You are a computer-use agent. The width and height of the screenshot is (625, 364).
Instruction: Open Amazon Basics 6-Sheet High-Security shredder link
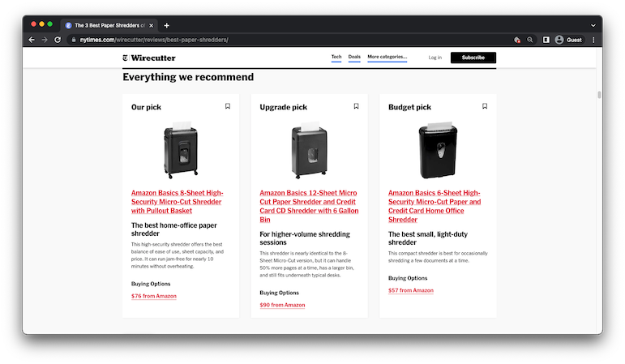[x=435, y=206]
